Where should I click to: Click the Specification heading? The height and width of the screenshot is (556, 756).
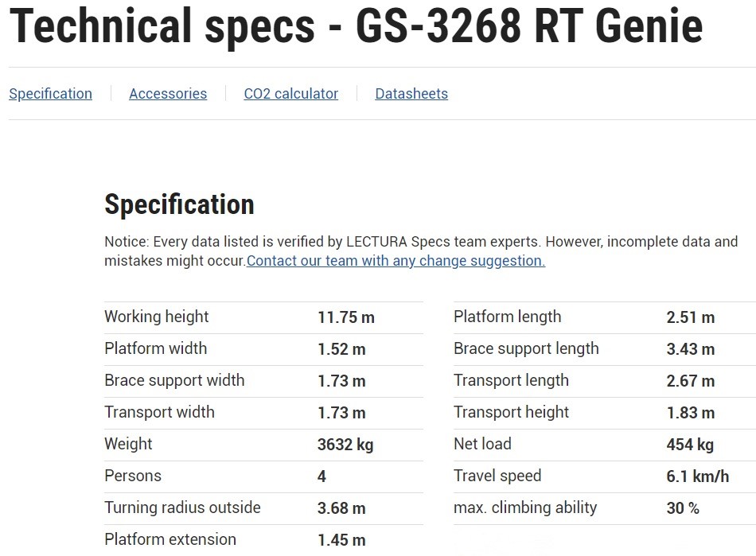pos(178,204)
